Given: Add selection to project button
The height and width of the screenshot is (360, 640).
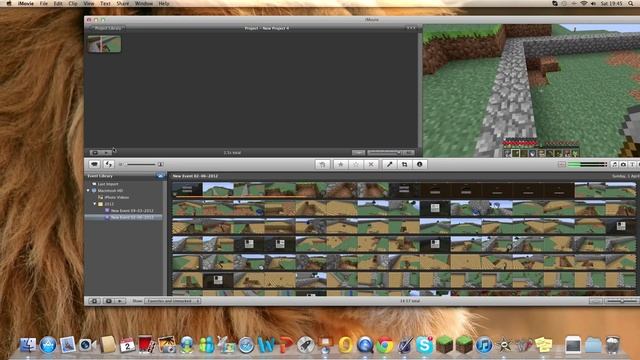Looking at the screenshot, I should click(322, 164).
